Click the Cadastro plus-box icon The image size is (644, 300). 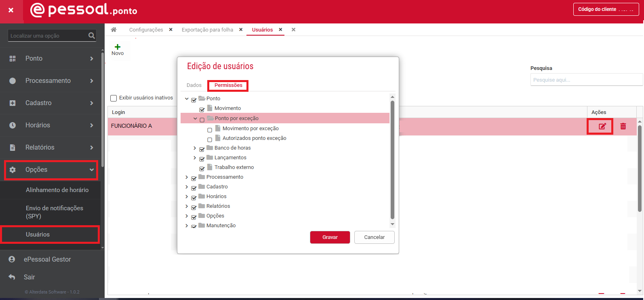13,103
